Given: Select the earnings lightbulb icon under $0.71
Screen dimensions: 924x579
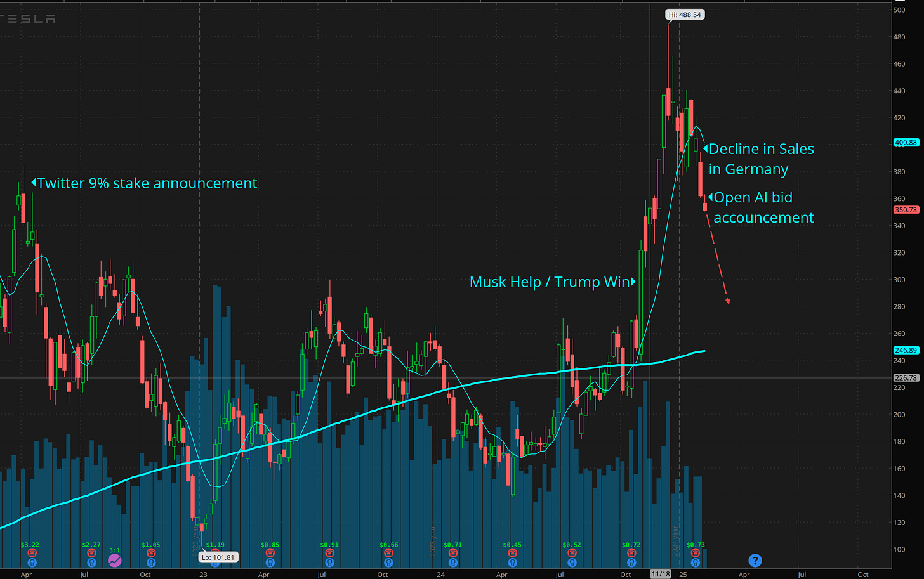Looking at the screenshot, I should [452, 562].
